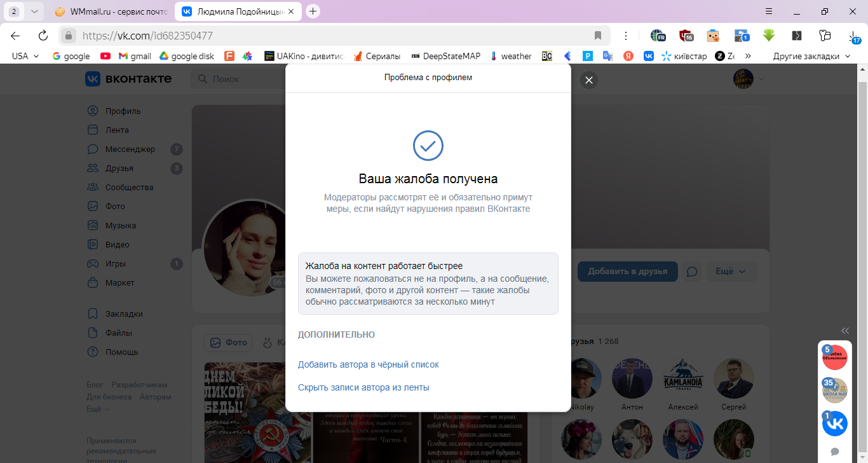The height and width of the screenshot is (463, 868).
Task: Open friend Антон's avatar
Action: click(x=632, y=378)
